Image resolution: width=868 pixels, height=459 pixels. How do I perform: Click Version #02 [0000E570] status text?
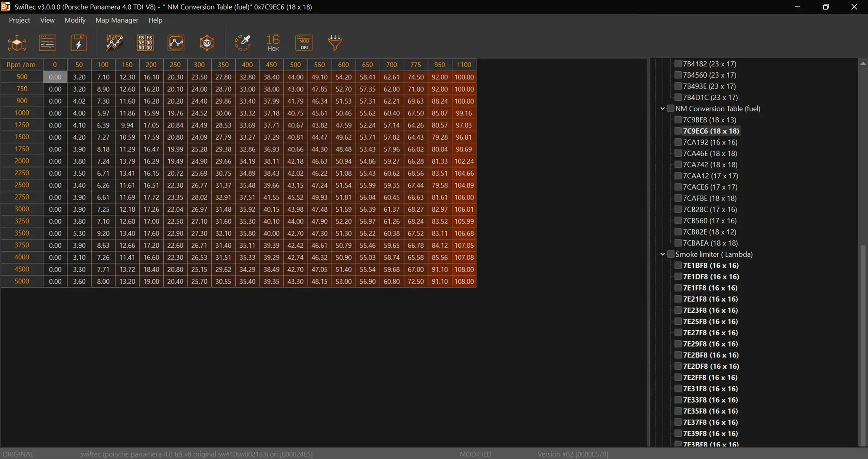(573, 454)
